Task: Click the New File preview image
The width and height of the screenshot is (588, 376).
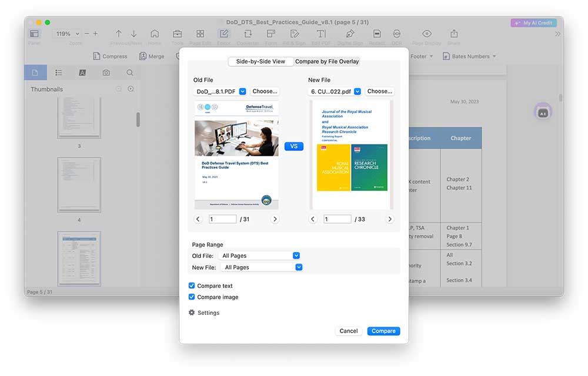Action: [x=352, y=155]
